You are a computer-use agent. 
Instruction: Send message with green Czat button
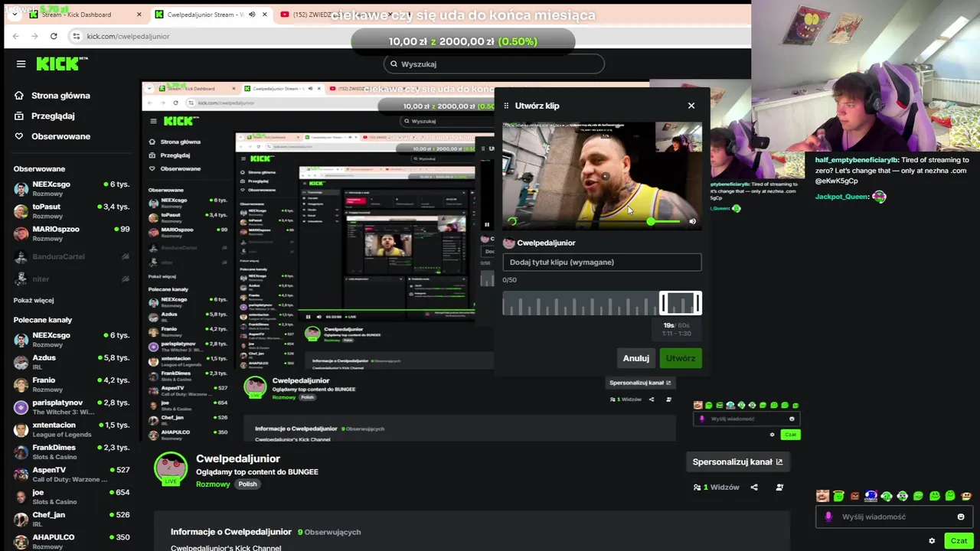[x=959, y=540]
